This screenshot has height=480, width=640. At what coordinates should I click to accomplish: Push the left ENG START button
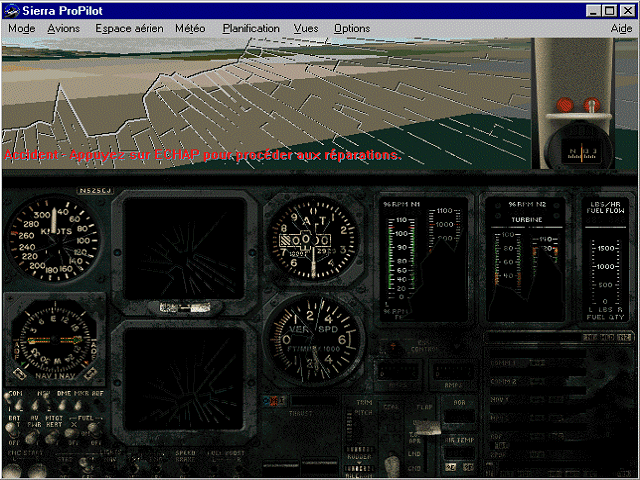click(13, 470)
